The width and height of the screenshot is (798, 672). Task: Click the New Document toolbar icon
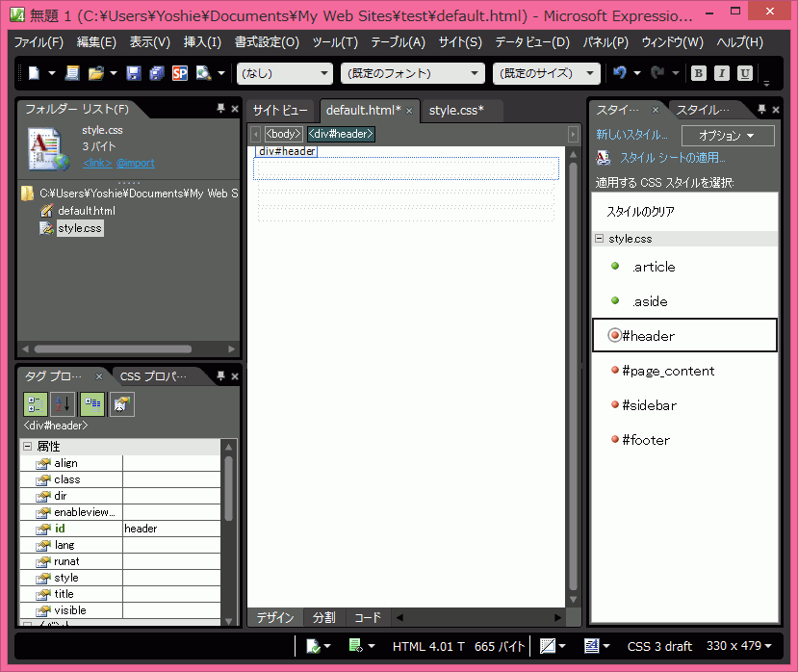coord(34,73)
